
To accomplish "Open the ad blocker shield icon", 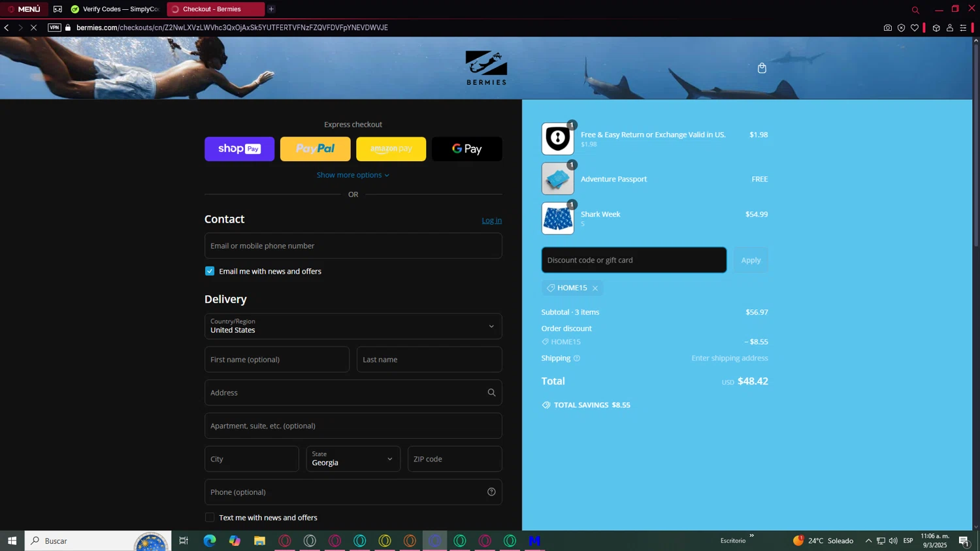I will pos(901,27).
